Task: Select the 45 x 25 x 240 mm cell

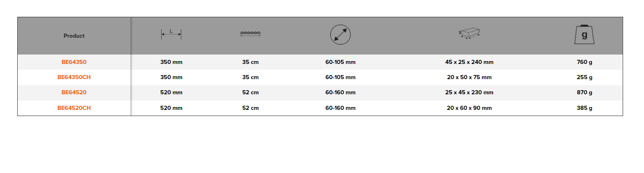Action: tap(469, 62)
